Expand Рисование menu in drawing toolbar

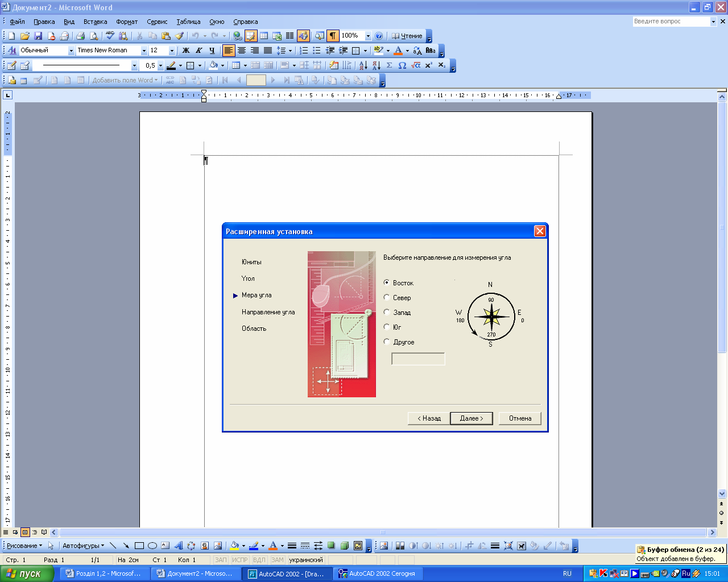coord(24,546)
